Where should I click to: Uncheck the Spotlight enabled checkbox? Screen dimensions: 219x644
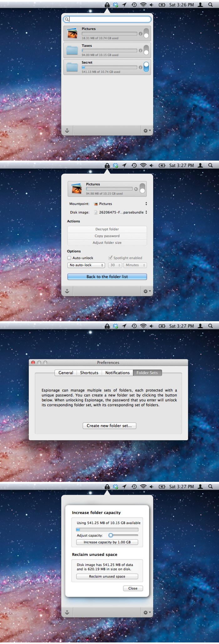coord(110,258)
